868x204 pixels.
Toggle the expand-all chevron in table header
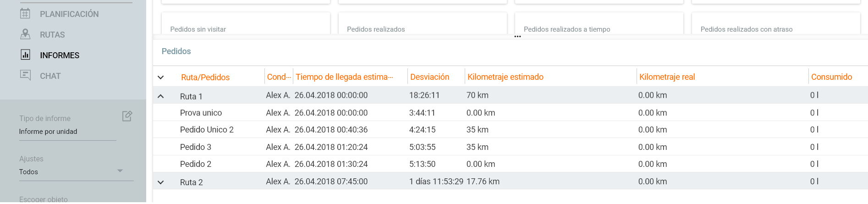click(161, 77)
